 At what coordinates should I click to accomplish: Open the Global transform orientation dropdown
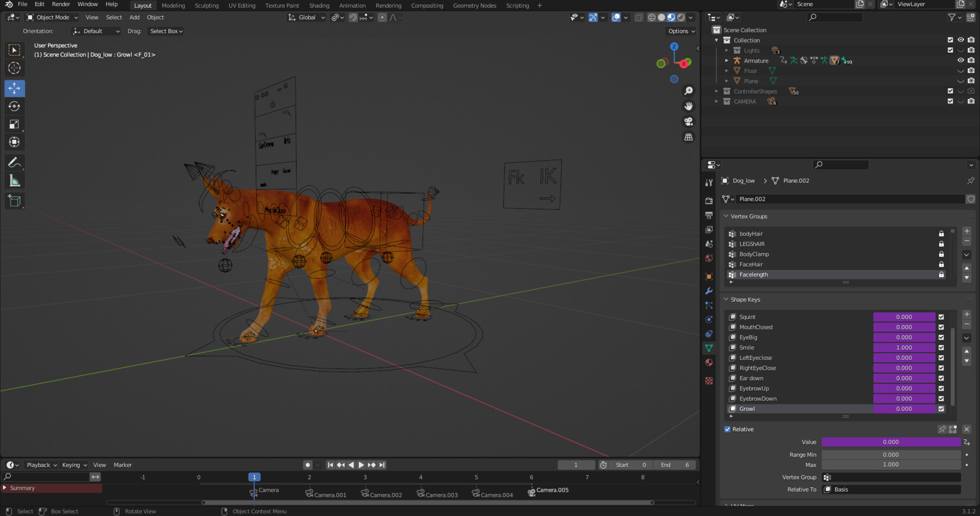tap(307, 17)
